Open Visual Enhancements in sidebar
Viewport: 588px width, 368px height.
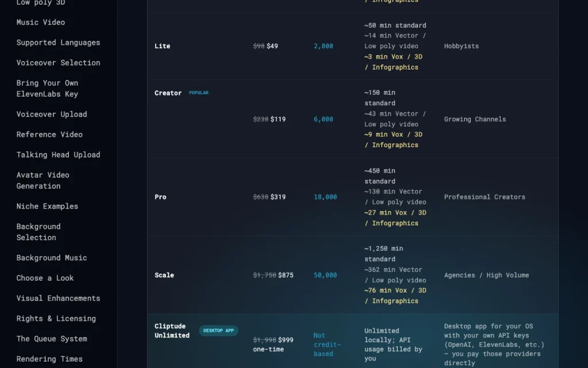pos(58,298)
